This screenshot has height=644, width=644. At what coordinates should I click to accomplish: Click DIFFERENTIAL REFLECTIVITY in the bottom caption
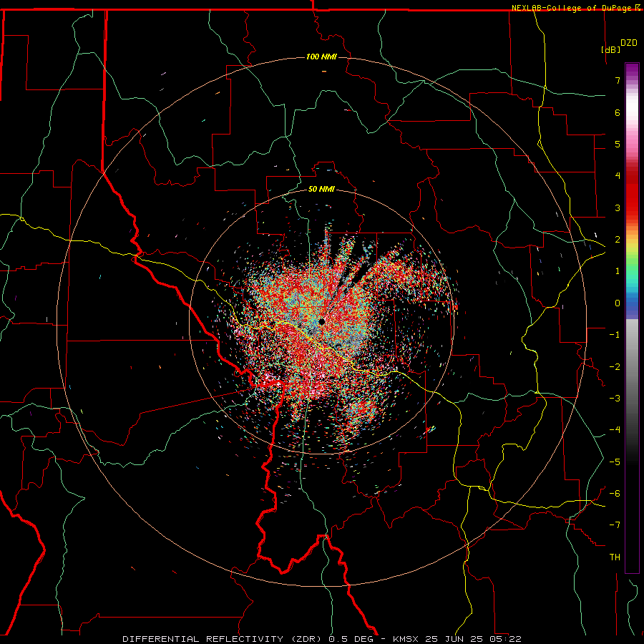(x=203, y=639)
